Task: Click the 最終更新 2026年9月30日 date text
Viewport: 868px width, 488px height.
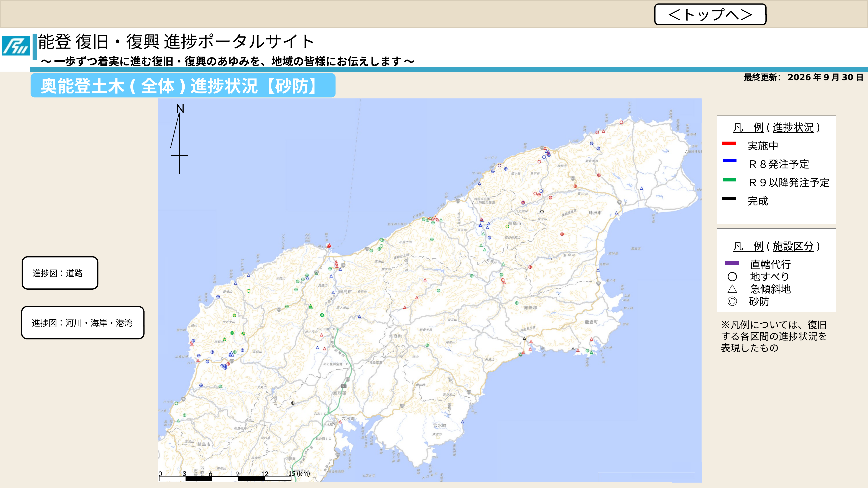Action: click(804, 77)
